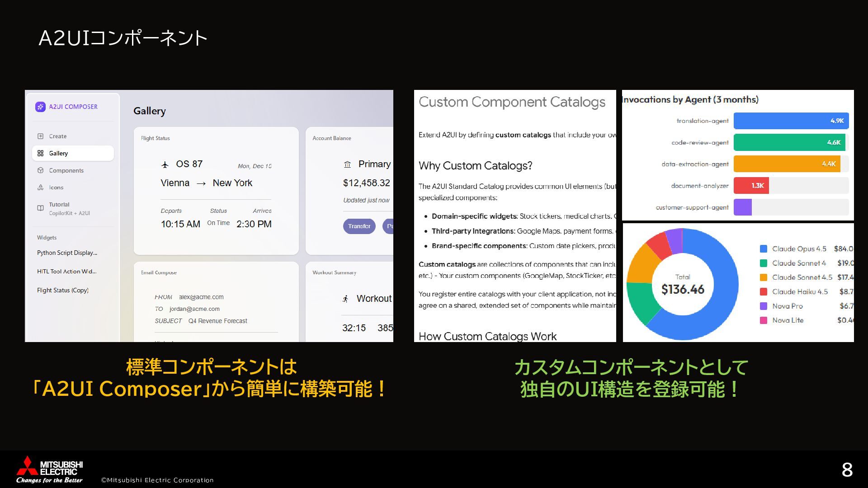The width and height of the screenshot is (868, 488).
Task: Click the Flight Status gallery card
Action: pyautogui.click(x=216, y=191)
